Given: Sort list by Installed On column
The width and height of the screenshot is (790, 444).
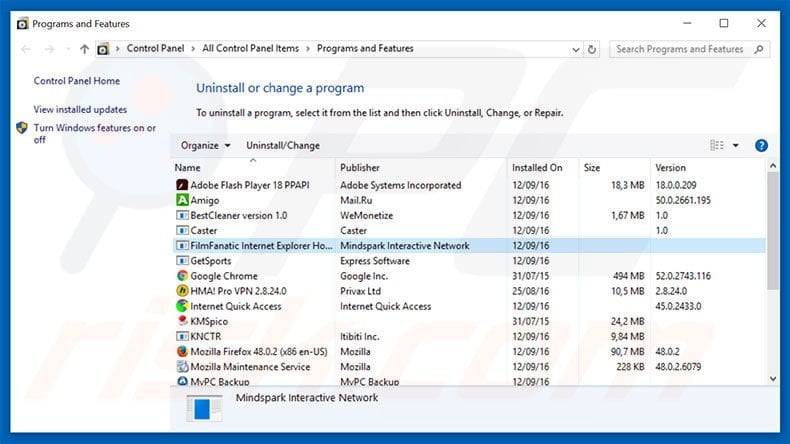Looking at the screenshot, I should click(x=537, y=168).
